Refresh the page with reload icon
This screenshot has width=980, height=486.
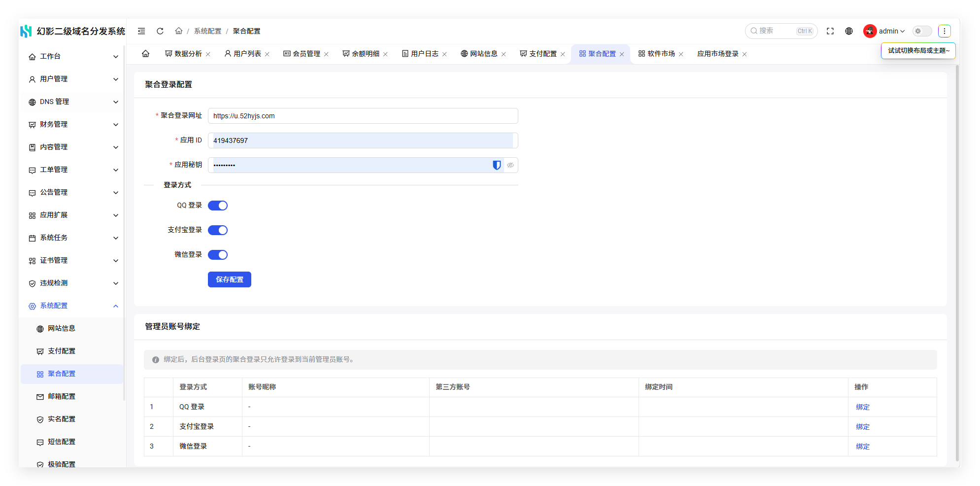coord(160,31)
